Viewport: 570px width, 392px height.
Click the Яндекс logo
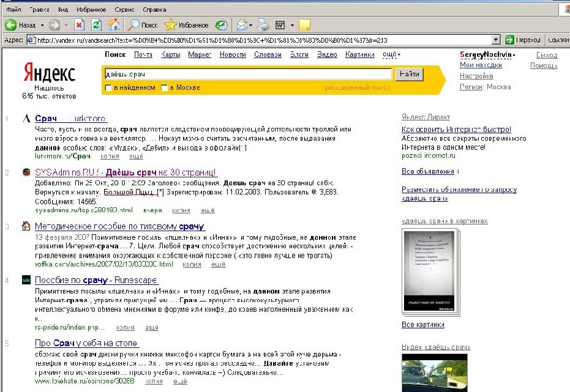pyautogui.click(x=50, y=73)
